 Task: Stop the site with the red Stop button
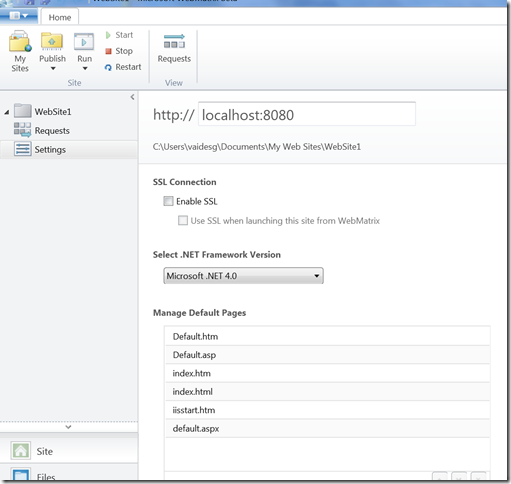tap(119, 51)
